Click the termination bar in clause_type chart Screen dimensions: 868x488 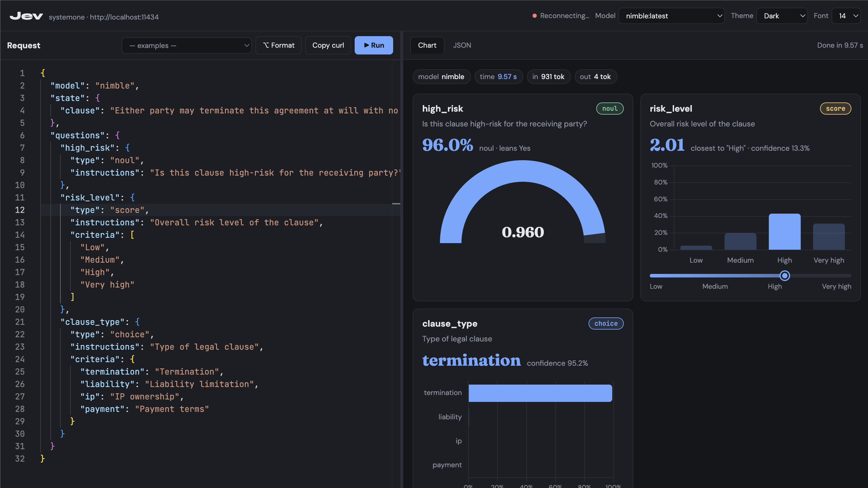click(540, 393)
